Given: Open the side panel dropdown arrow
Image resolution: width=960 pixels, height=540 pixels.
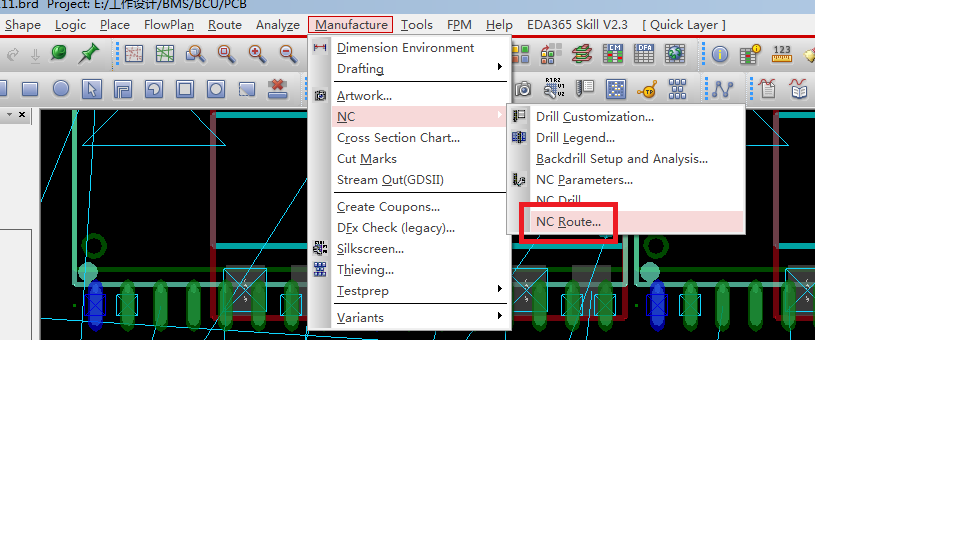Looking at the screenshot, I should point(9,114).
